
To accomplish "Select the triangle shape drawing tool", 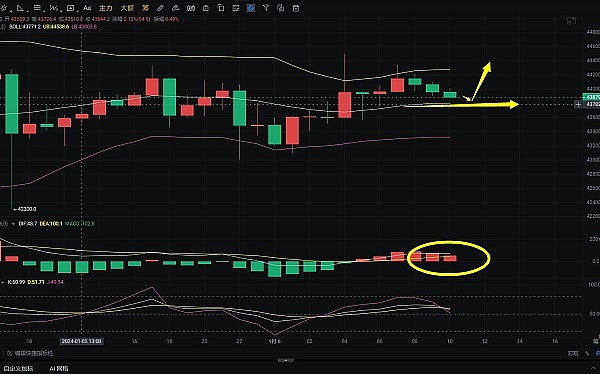I will [20, 8].
